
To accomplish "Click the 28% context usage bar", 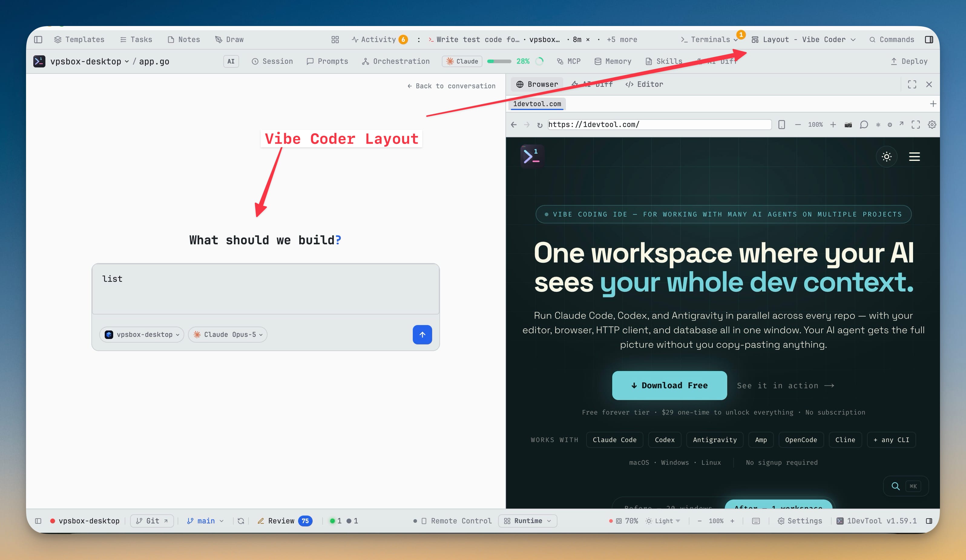I will [x=499, y=61].
